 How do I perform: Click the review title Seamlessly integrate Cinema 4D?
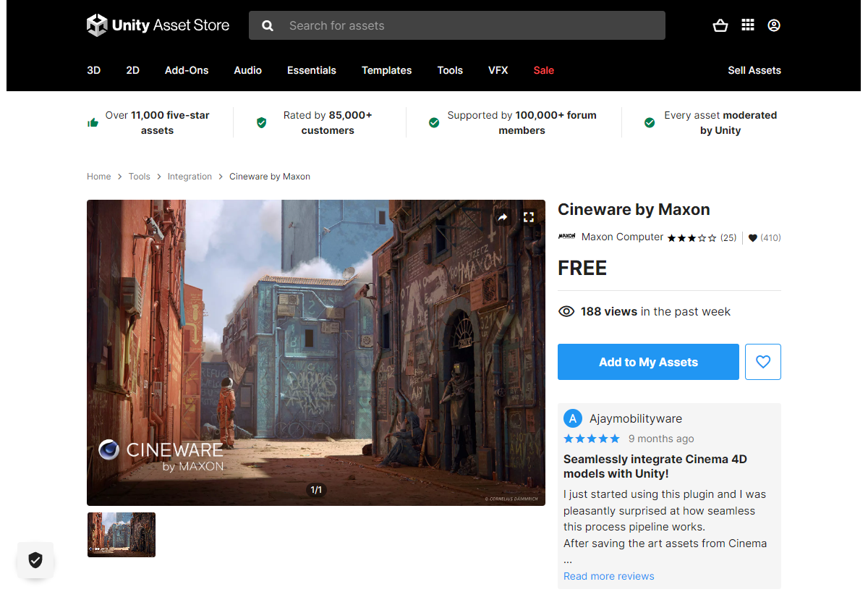(x=655, y=466)
